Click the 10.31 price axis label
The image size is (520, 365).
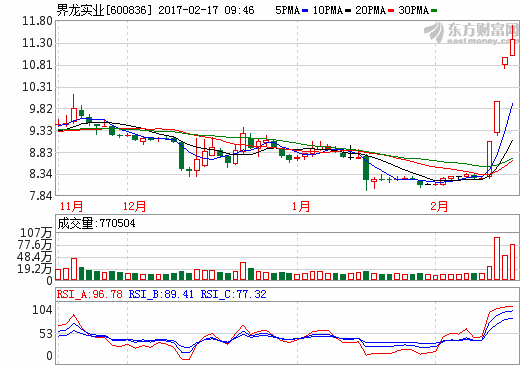coord(37,87)
